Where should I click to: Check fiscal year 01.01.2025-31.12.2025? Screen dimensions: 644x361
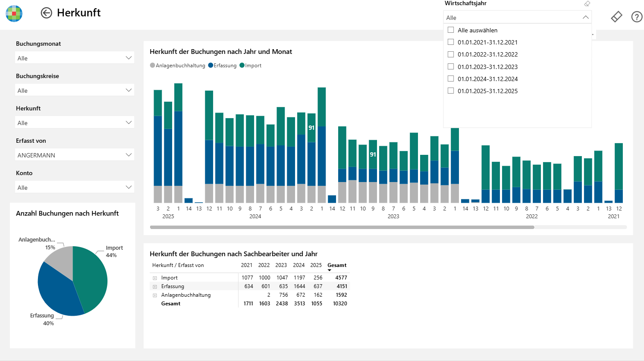point(451,91)
